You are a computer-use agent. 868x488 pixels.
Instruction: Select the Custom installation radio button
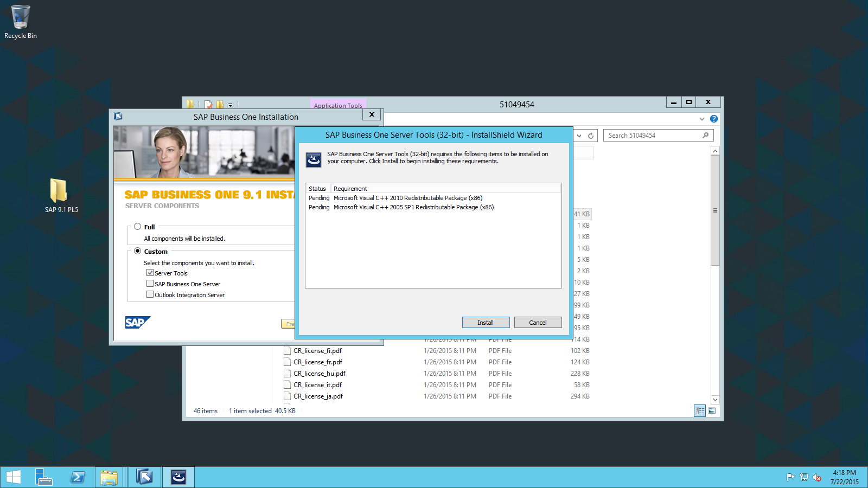(138, 251)
